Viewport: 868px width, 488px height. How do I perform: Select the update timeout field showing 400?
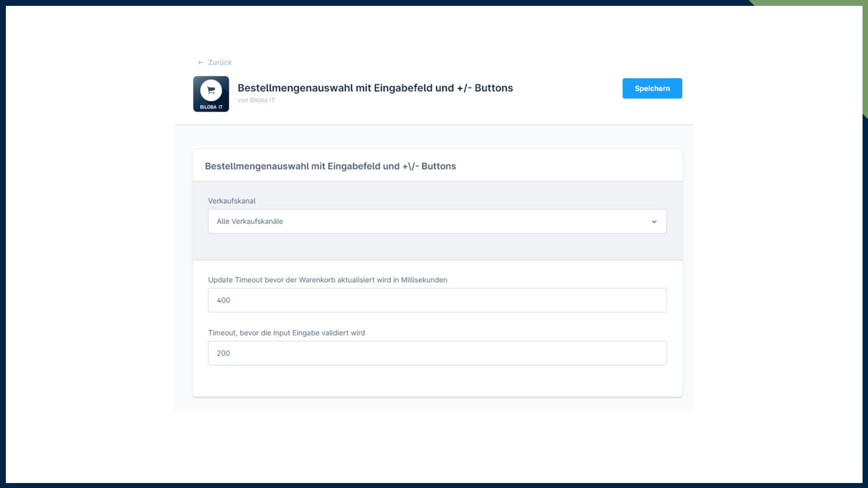pyautogui.click(x=437, y=300)
